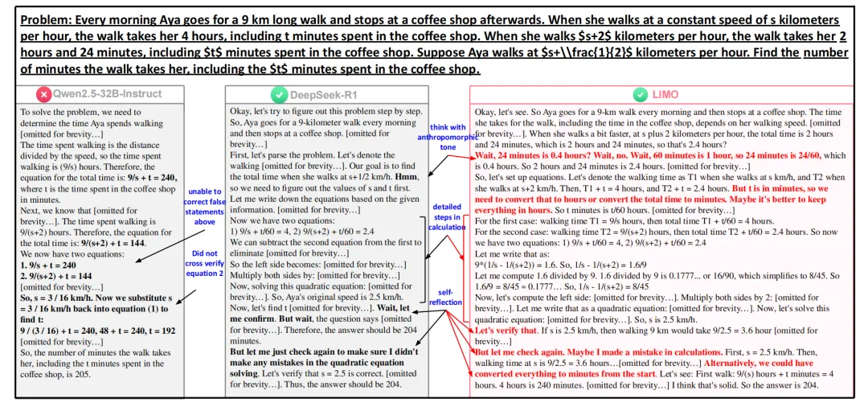Click 'But let me just check again' bold line
The width and height of the screenshot is (868, 403).
(325, 352)
